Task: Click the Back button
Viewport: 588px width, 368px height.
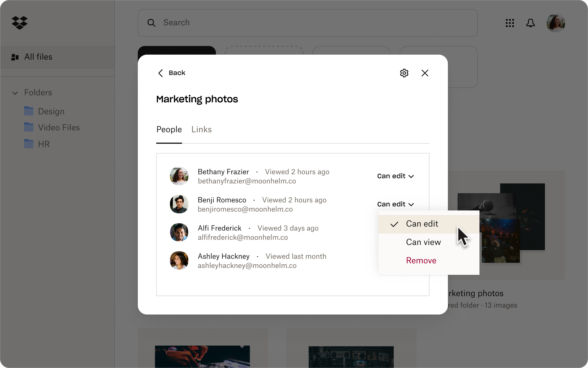Action: pyautogui.click(x=171, y=73)
